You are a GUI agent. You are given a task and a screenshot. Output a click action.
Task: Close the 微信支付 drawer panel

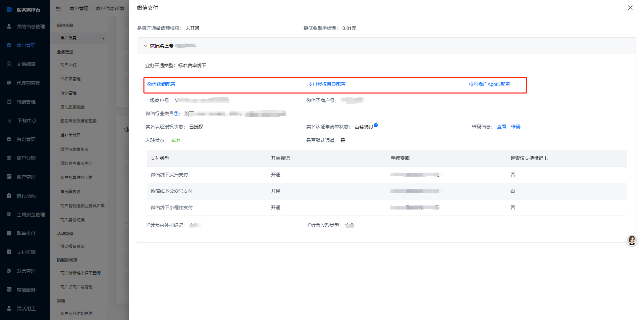click(630, 8)
